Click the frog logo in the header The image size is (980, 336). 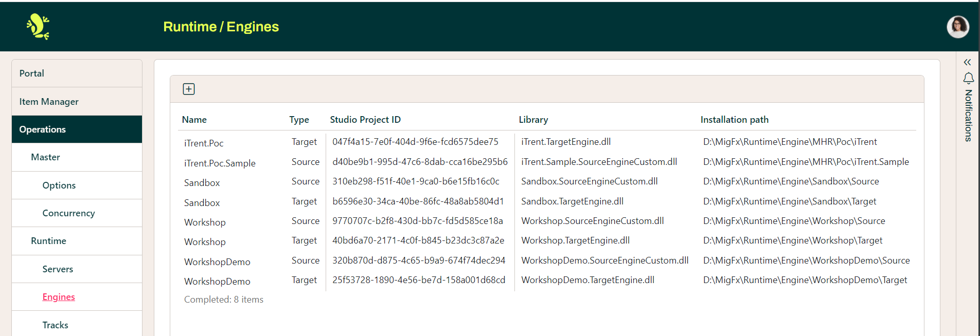click(38, 27)
